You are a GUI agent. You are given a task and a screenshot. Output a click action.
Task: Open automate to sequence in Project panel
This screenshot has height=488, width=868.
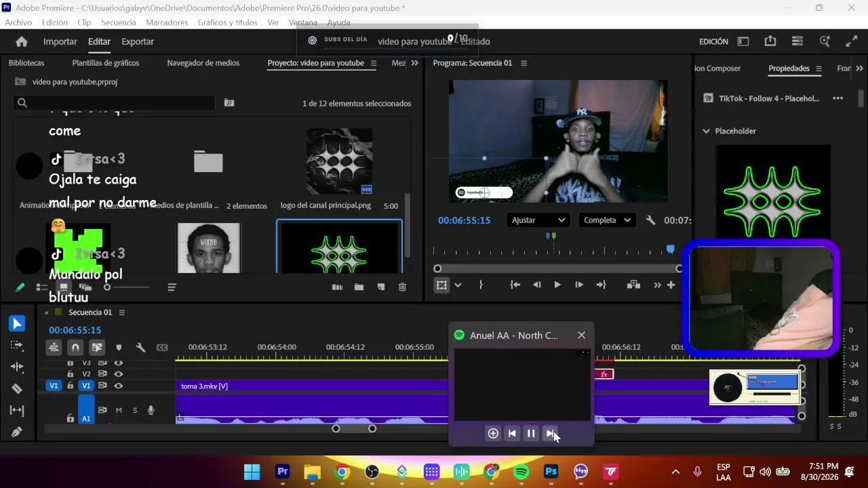337,287
